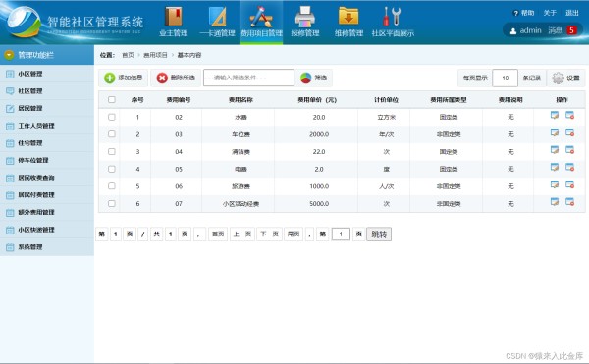Click the filter pie-chart icon button

point(306,78)
